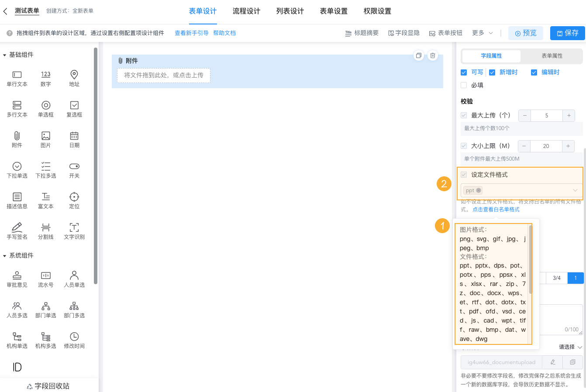Screen dimensions: 586x392
Task: Select the 图片 (image) component
Action: 45,139
